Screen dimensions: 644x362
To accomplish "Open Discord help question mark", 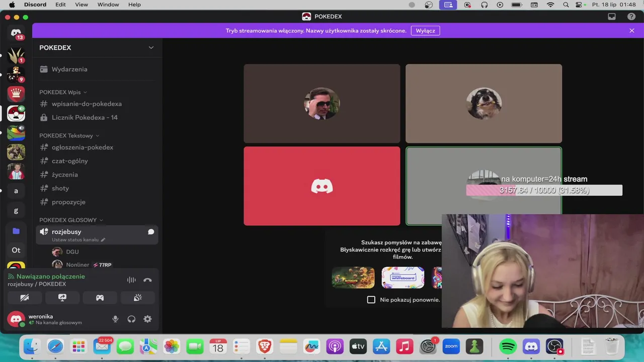I will (631, 17).
